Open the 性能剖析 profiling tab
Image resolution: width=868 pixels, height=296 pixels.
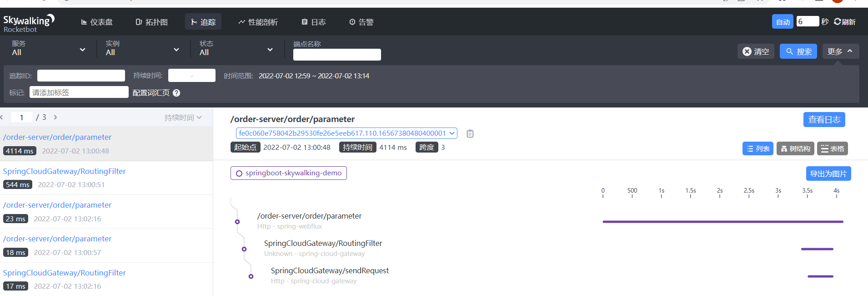[258, 22]
